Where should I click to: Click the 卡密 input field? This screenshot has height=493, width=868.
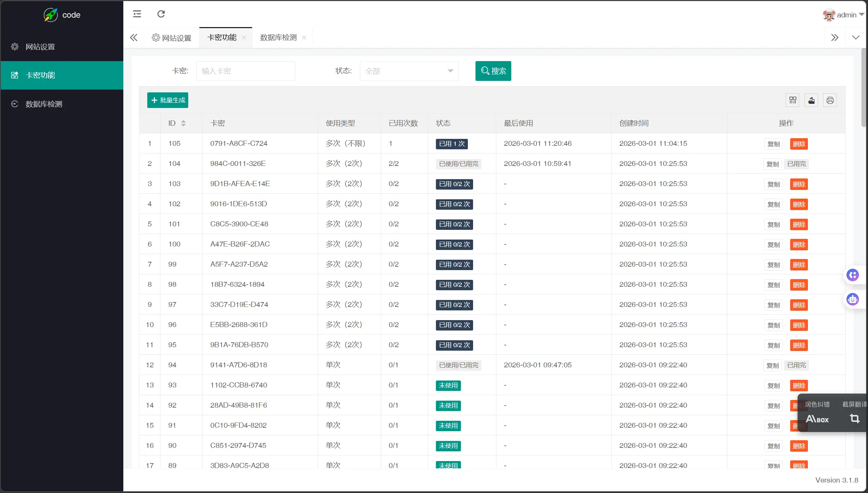coord(246,71)
